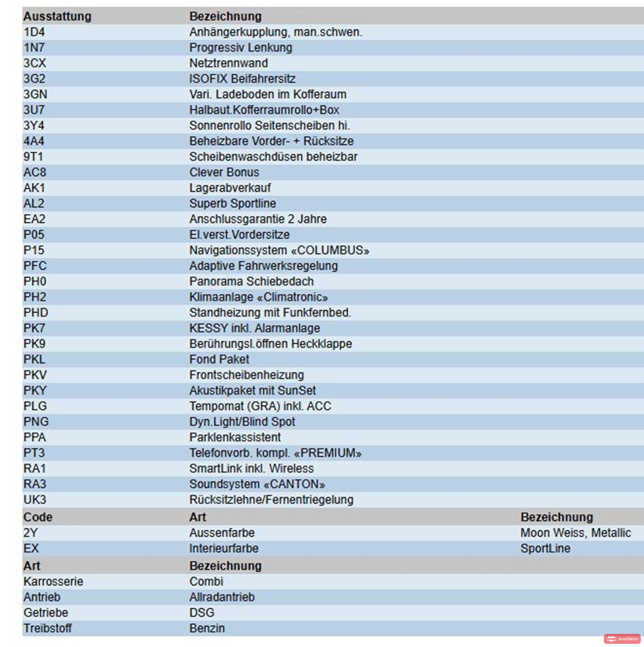Select equipment code "PH0"
Screen dimensions: 644x647
(35, 281)
